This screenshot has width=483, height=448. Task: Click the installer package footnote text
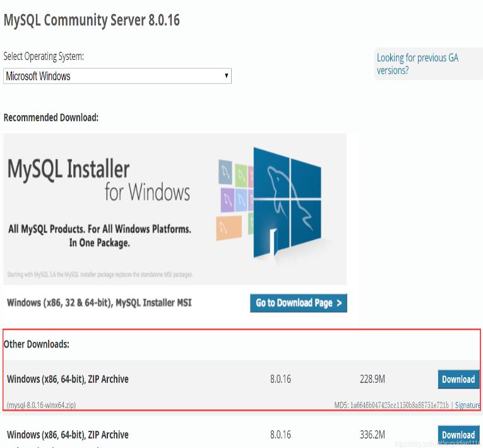(100, 274)
